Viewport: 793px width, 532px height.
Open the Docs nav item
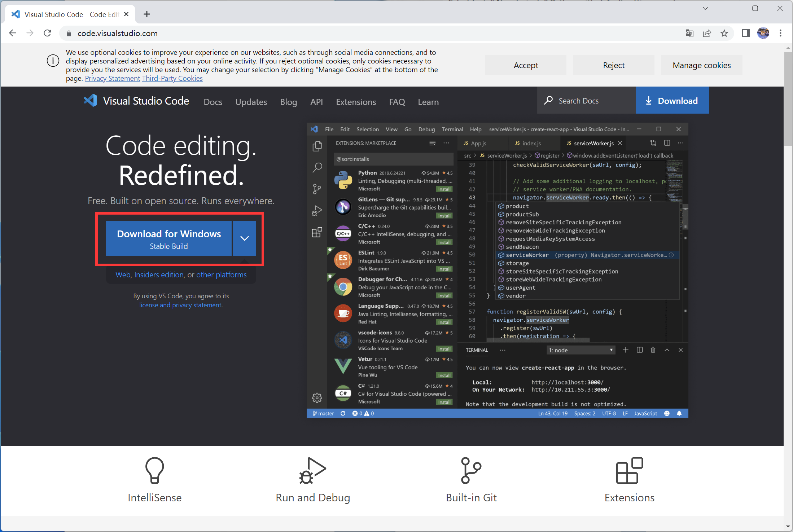pos(213,102)
